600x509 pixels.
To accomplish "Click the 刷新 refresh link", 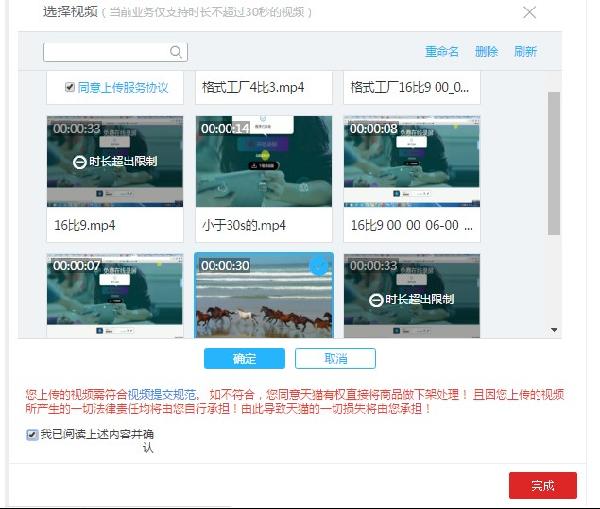I will [x=525, y=51].
